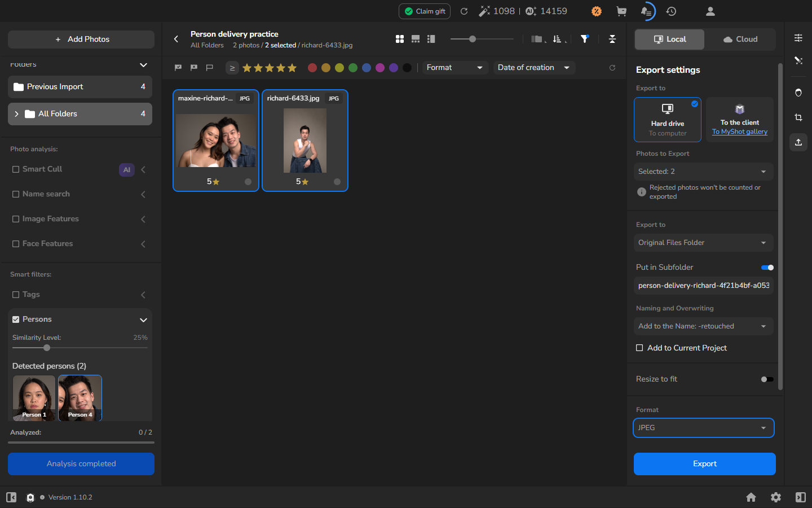Open the settings gear icon
This screenshot has height=508, width=812.
776,497
